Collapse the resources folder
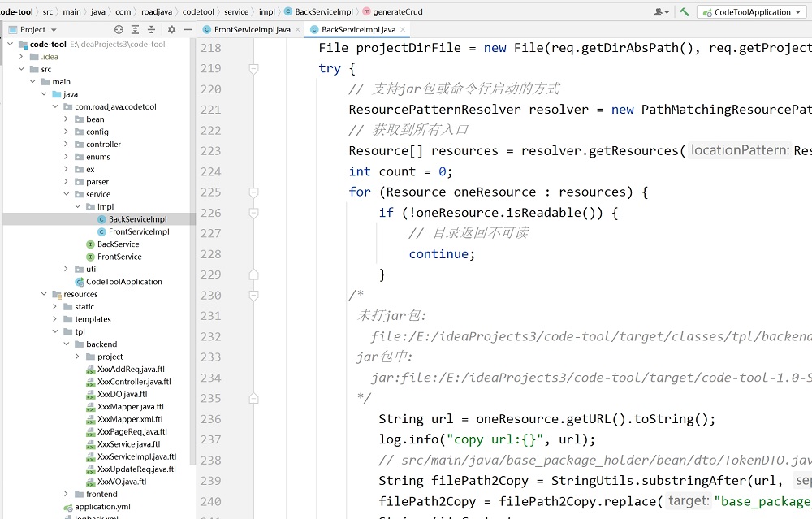Screen dimensions: 812x519 tap(44, 294)
